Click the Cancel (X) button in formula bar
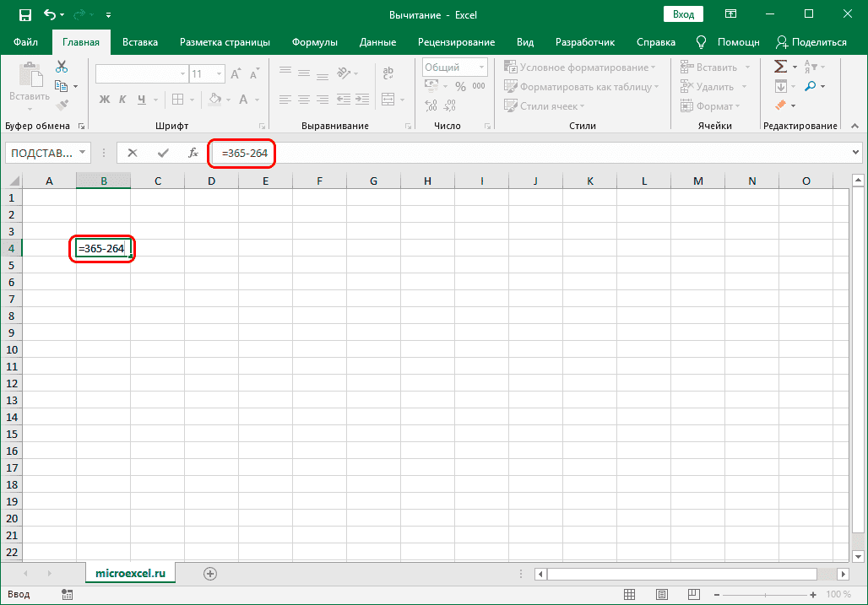 point(133,153)
